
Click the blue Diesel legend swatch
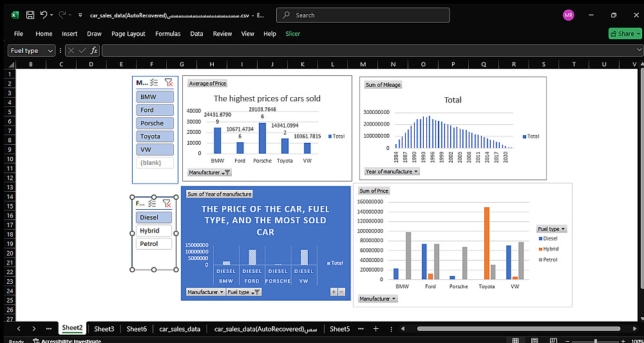click(x=540, y=238)
